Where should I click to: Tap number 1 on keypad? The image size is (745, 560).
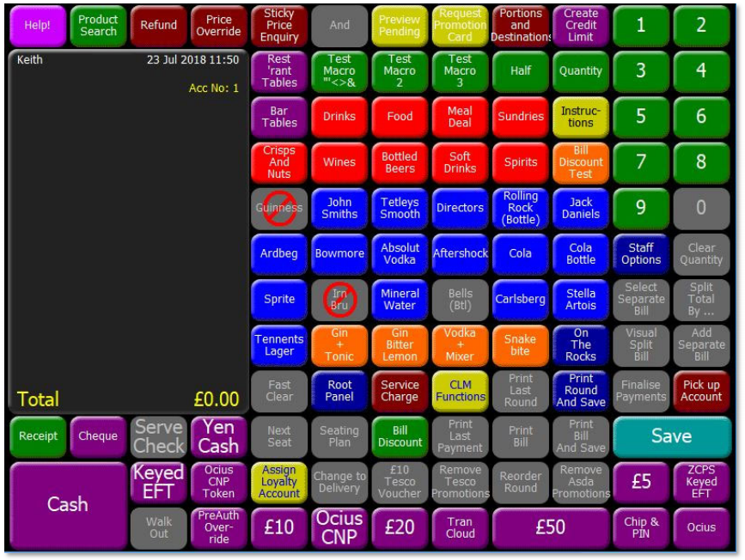[x=641, y=26]
